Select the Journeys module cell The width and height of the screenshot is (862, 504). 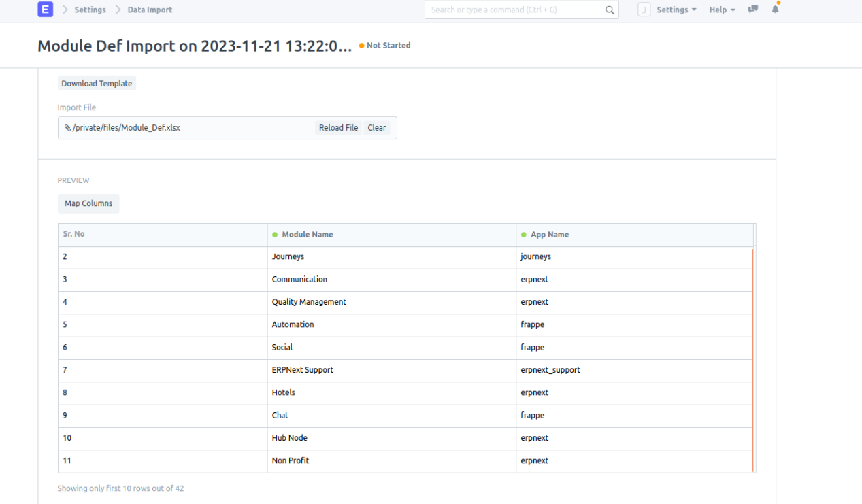[392, 257]
